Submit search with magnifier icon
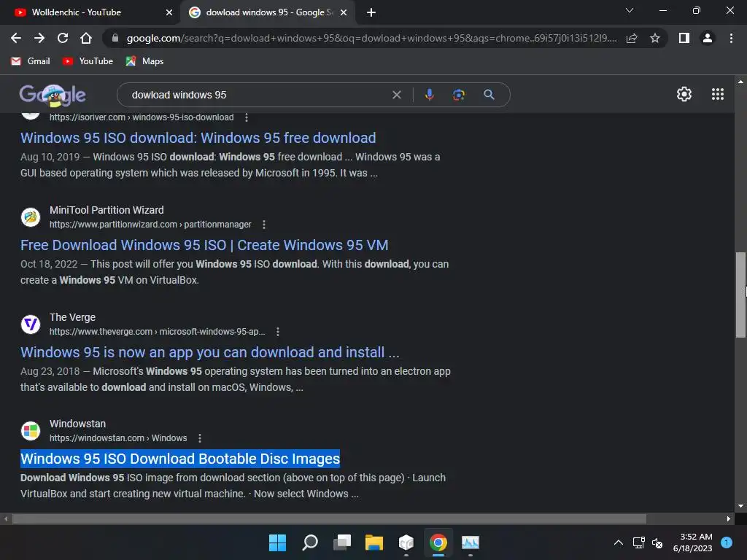747x560 pixels. (489, 95)
